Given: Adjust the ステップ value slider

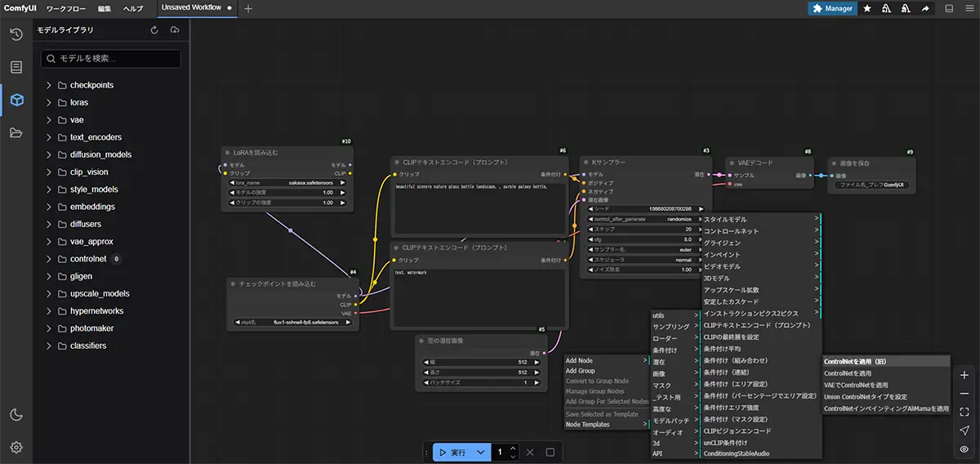Looking at the screenshot, I should click(647, 230).
